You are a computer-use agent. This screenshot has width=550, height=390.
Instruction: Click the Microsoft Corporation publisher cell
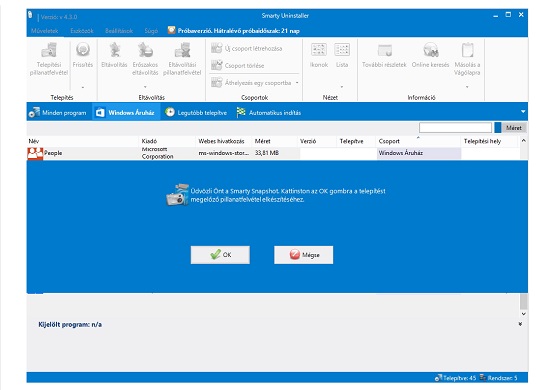157,153
